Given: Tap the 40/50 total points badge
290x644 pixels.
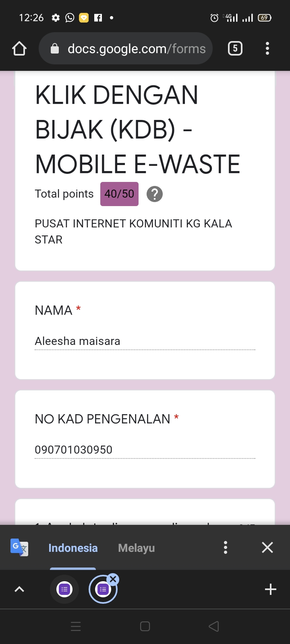Looking at the screenshot, I should pos(119,194).
